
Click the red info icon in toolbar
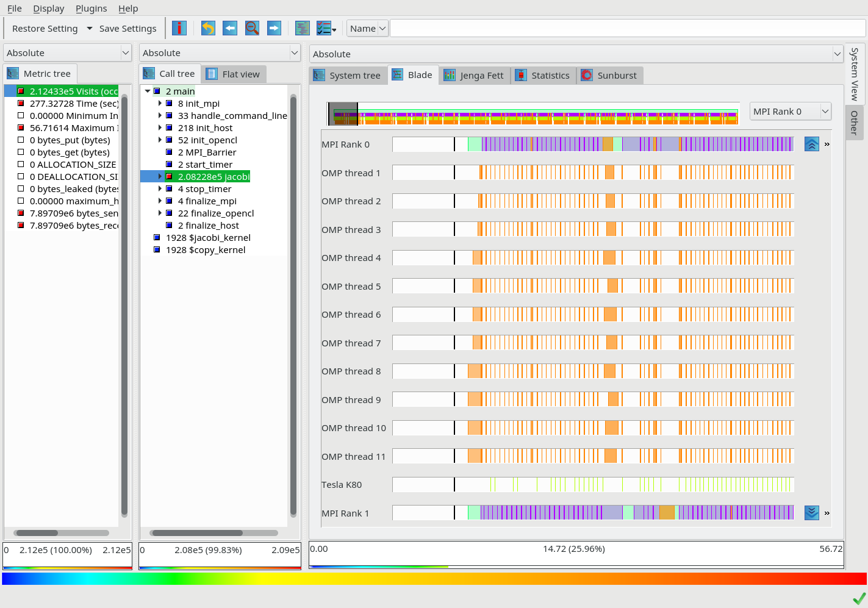[x=179, y=28]
